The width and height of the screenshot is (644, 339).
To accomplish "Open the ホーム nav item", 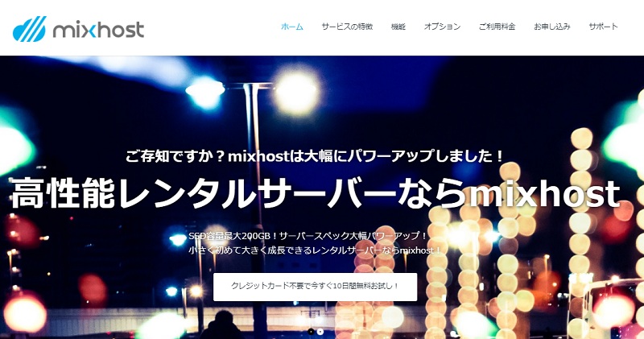I will tap(292, 27).
